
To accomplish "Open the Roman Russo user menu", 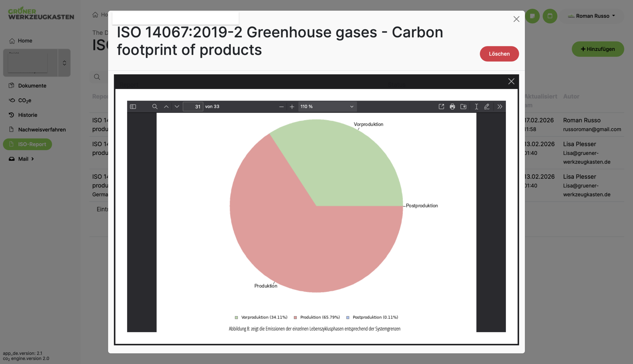I will coord(592,16).
